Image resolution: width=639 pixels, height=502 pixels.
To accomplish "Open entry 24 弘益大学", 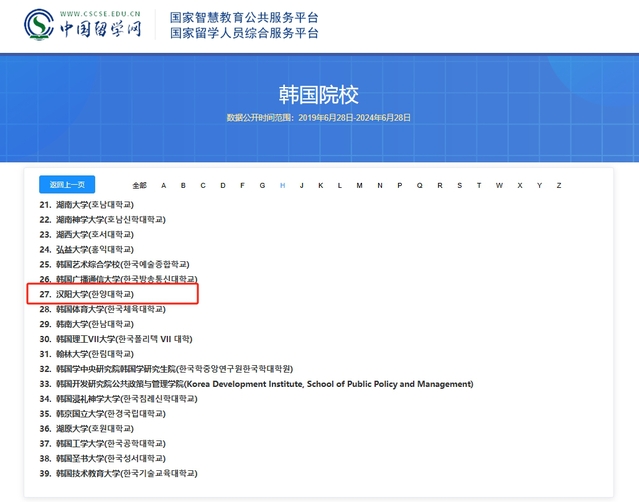I will [x=86, y=249].
